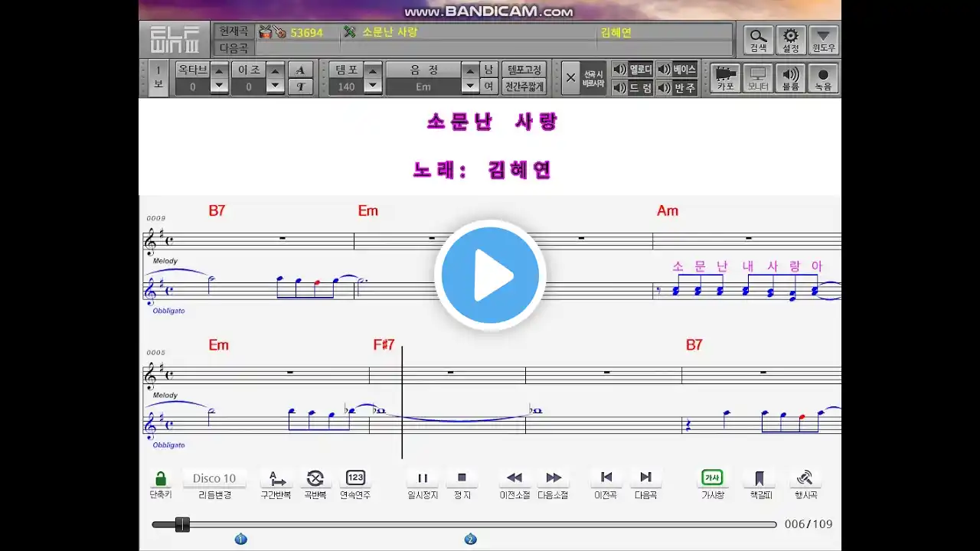Click the F#7 chord label
980x551 pixels.
pyautogui.click(x=384, y=345)
